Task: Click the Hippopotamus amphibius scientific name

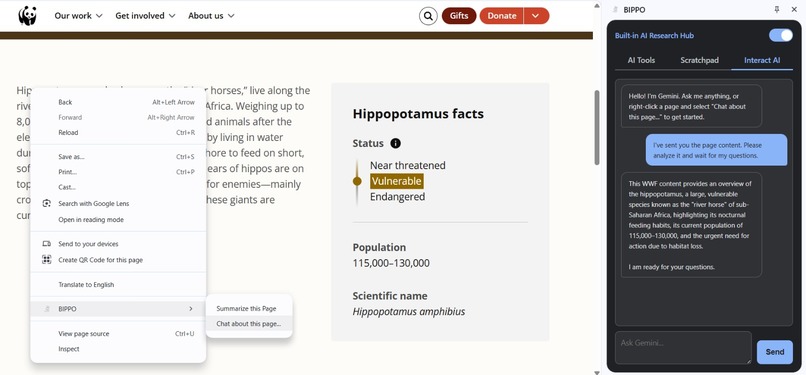Action: point(409,312)
